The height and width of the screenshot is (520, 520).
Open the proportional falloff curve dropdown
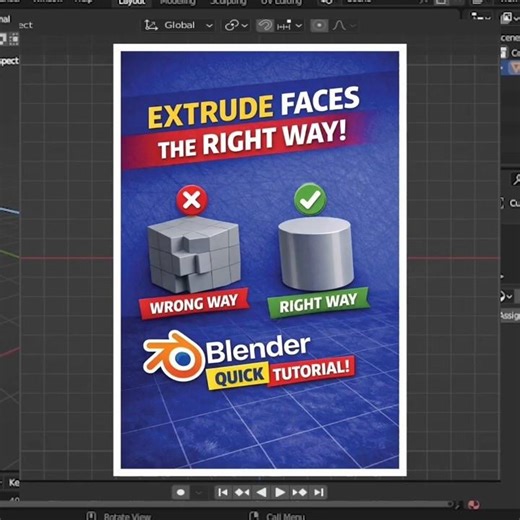point(344,25)
